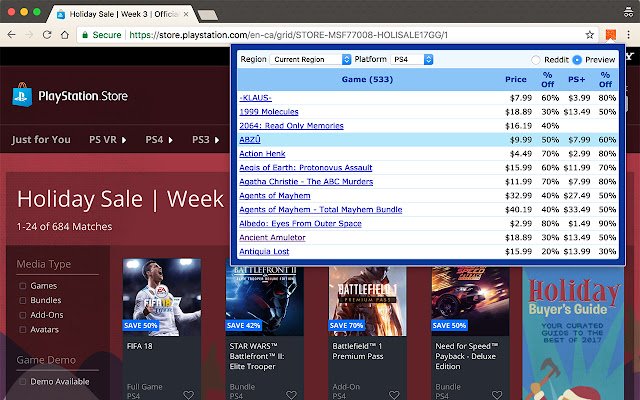Expand the PS4 navigation menu
640x400 pixels.
159,140
